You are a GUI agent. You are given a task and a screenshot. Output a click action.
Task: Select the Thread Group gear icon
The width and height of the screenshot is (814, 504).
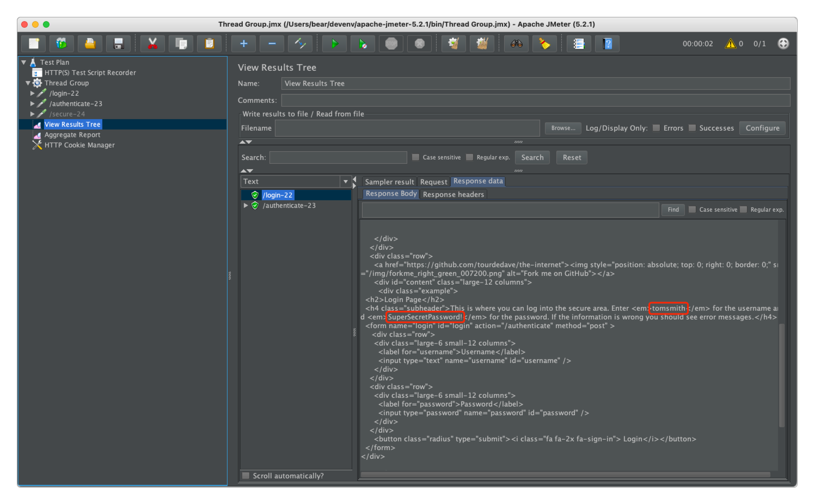tap(37, 83)
